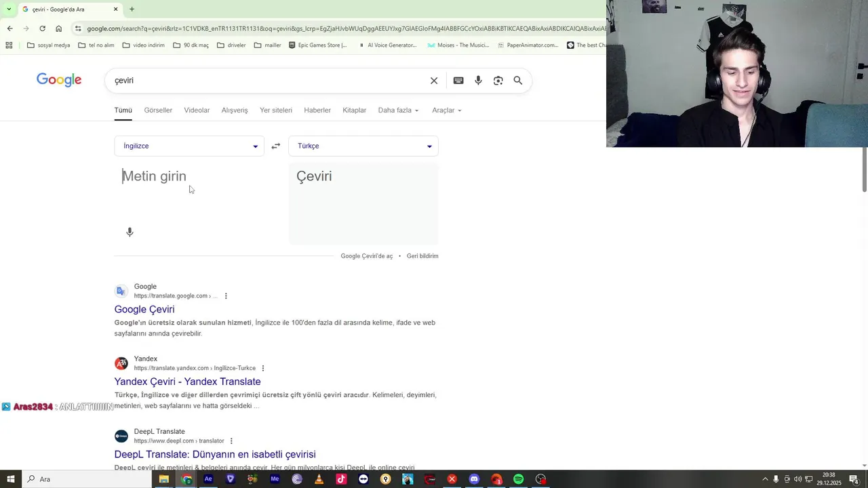Switch to the Alışveriş tab

pos(235,110)
